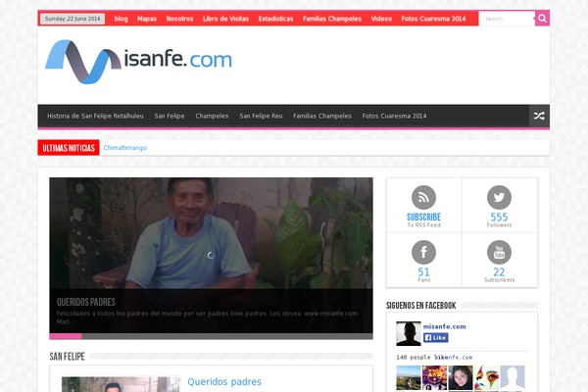Click the Queridos padres article thumbnail
The image size is (588, 392).
tap(121, 384)
